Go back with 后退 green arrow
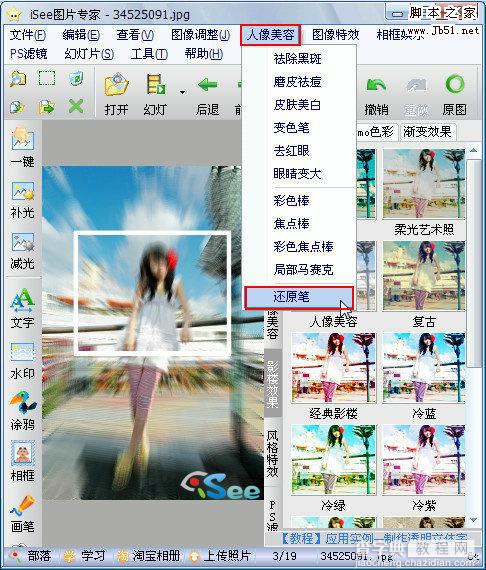This screenshot has width=486, height=570. pyautogui.click(x=208, y=95)
